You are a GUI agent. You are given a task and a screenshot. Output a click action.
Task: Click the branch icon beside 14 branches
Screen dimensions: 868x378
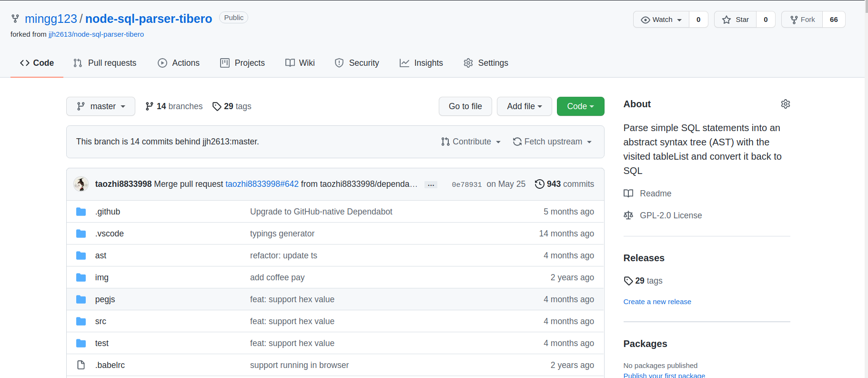point(149,106)
